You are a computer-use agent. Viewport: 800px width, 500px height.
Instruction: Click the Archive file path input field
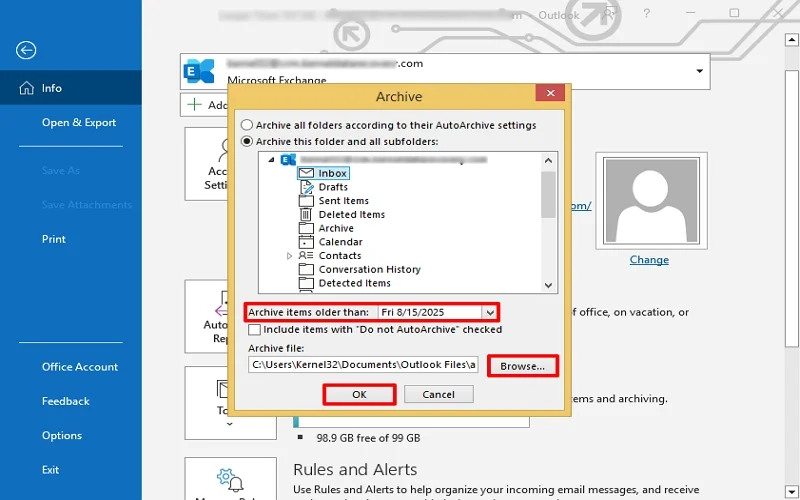pyautogui.click(x=363, y=365)
